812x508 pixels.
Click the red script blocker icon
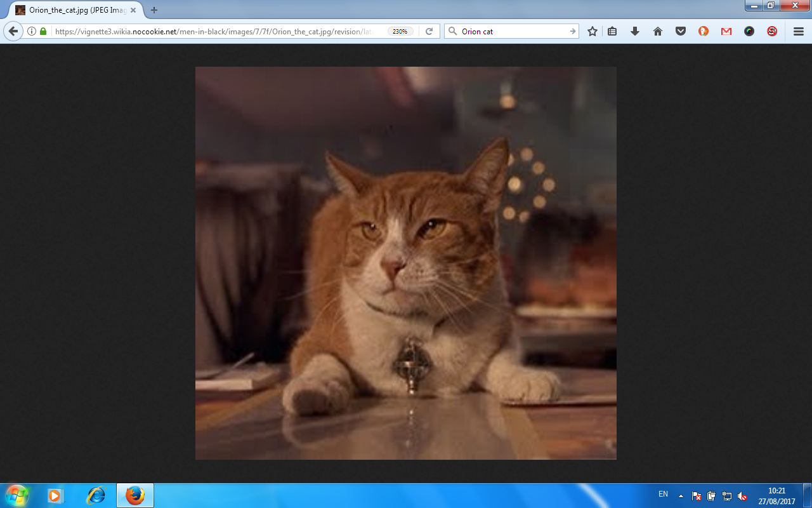tap(772, 31)
